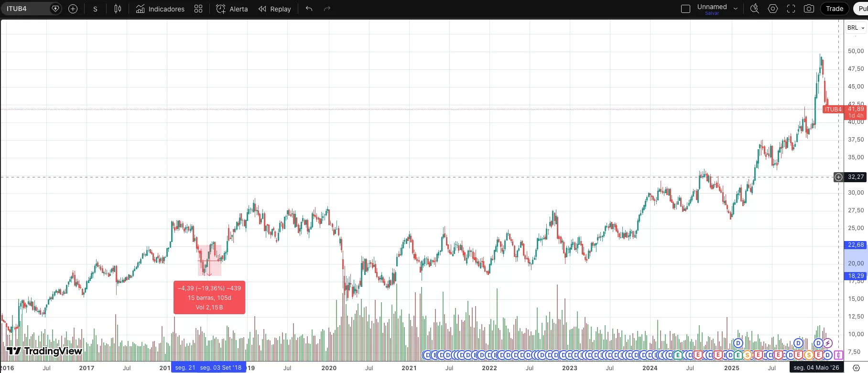This screenshot has height=373, width=868.
Task: Create an alert with Alerta
Action: click(232, 9)
